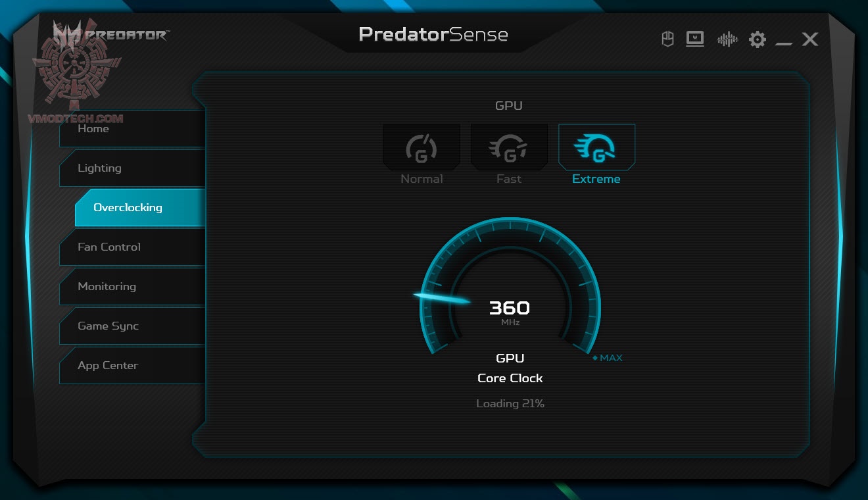Viewport: 868px width, 500px height.
Task: Close the PredatorSense window
Action: click(810, 39)
